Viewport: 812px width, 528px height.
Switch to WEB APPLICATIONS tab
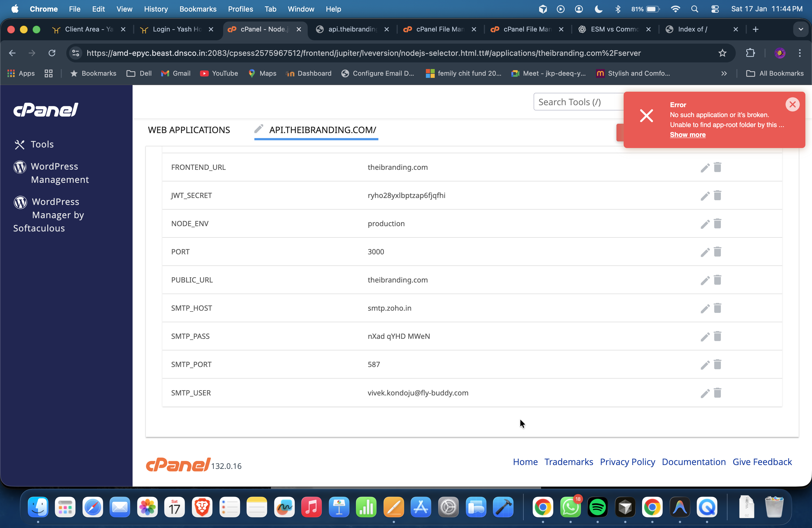click(x=189, y=130)
